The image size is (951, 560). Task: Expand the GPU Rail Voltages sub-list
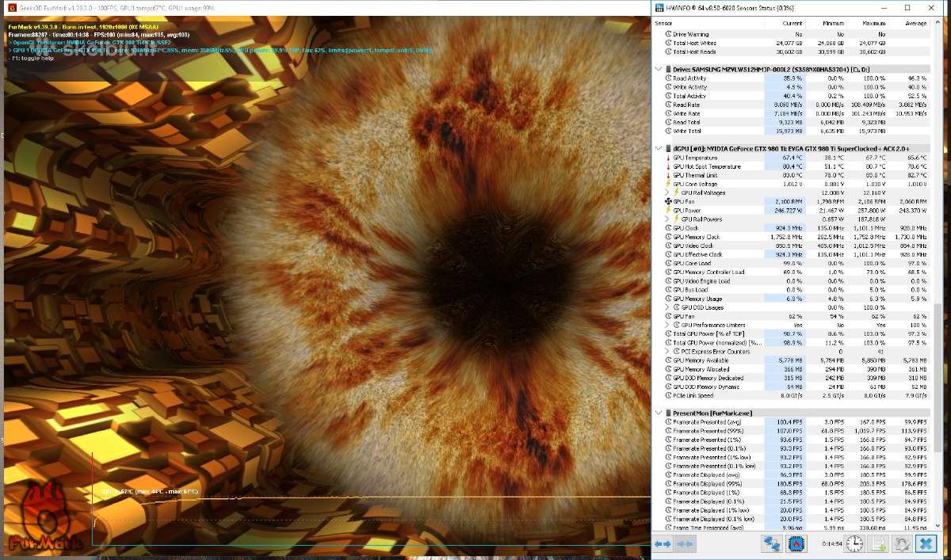point(667,192)
